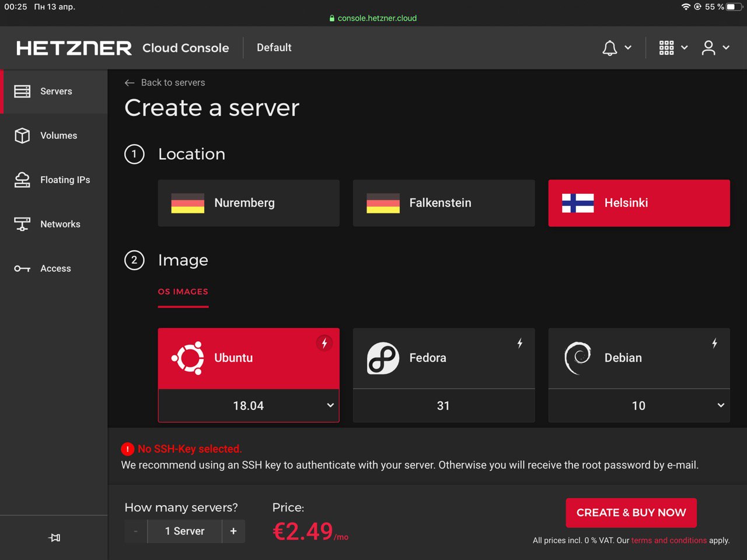Click the 1 Server count field
Screen dimensions: 747x560
(184, 531)
